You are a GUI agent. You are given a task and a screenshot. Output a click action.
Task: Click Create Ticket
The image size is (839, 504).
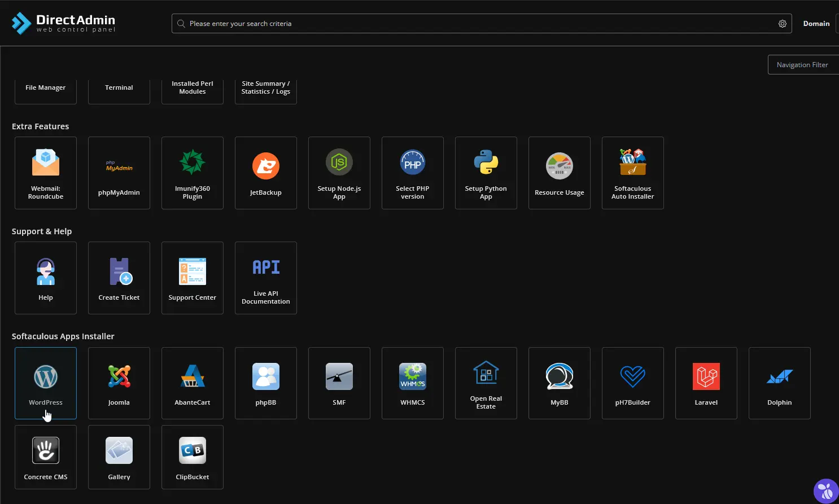tap(119, 278)
